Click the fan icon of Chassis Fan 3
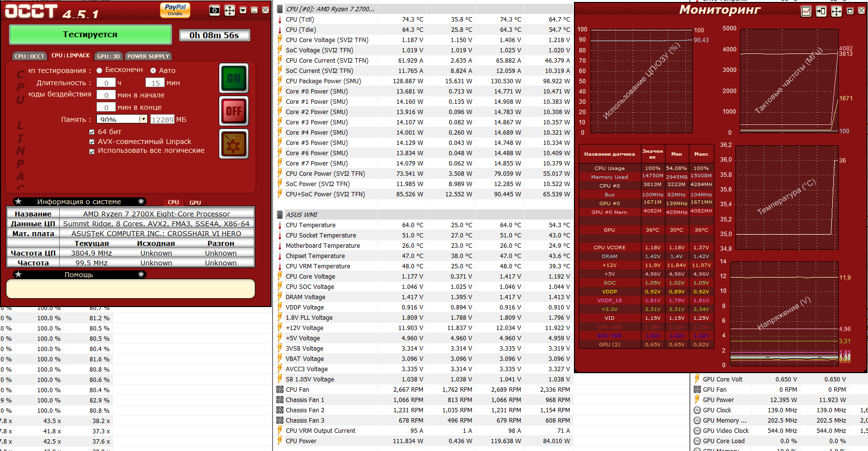868x451 pixels. click(280, 421)
